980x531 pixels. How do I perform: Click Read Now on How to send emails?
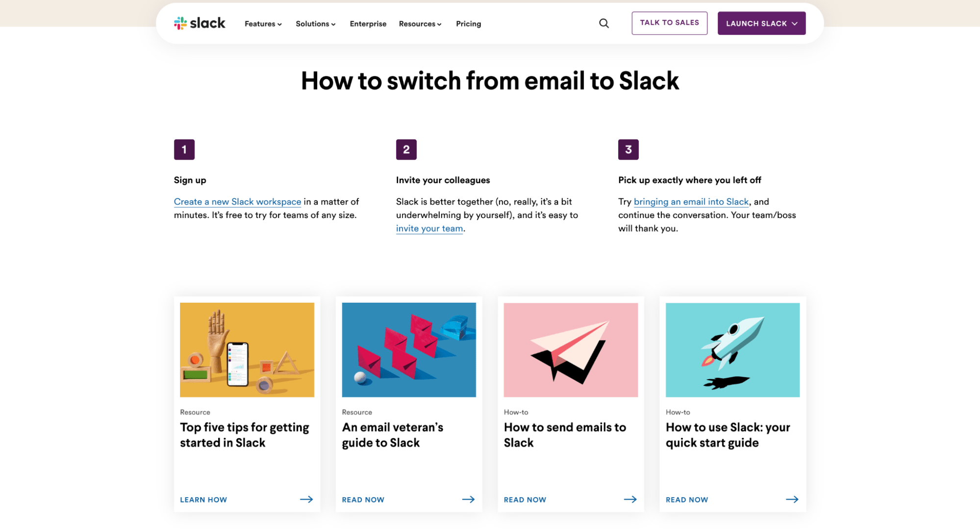point(525,500)
